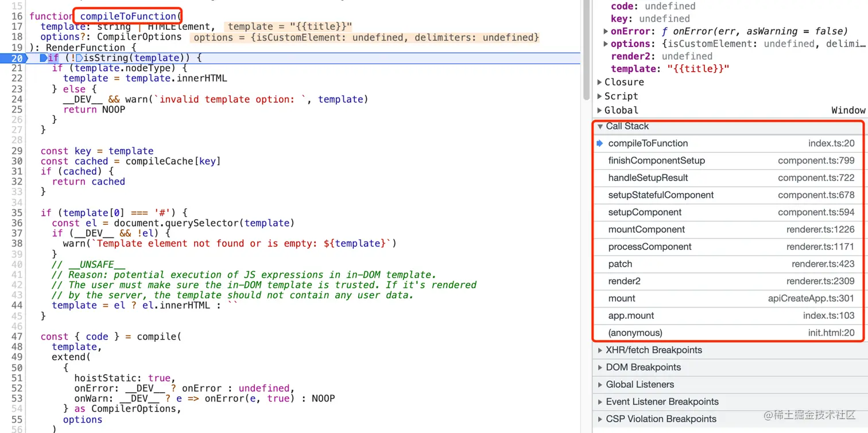Expand Event Listener Breakpoints section
Viewport: 868px width, 433px height.
click(x=600, y=401)
